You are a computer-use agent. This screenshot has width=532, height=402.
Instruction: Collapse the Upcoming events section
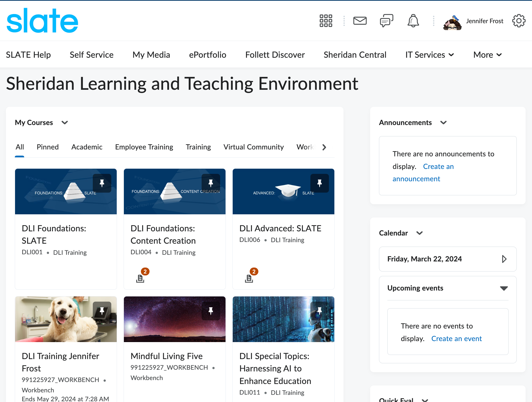(x=504, y=288)
